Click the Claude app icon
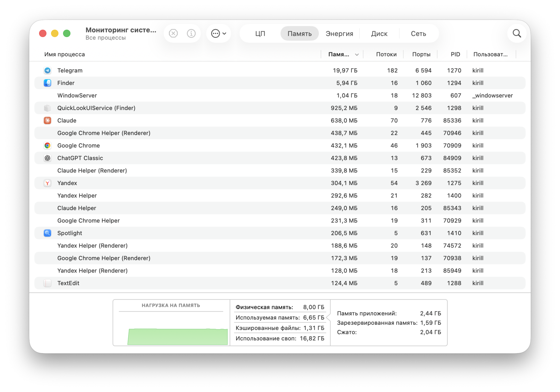 (x=47, y=121)
